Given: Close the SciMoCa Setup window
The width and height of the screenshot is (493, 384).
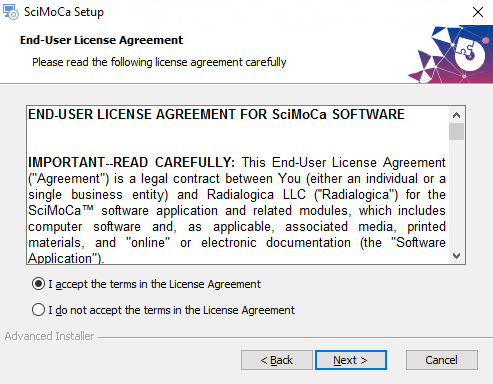Looking at the screenshot, I should (478, 12).
